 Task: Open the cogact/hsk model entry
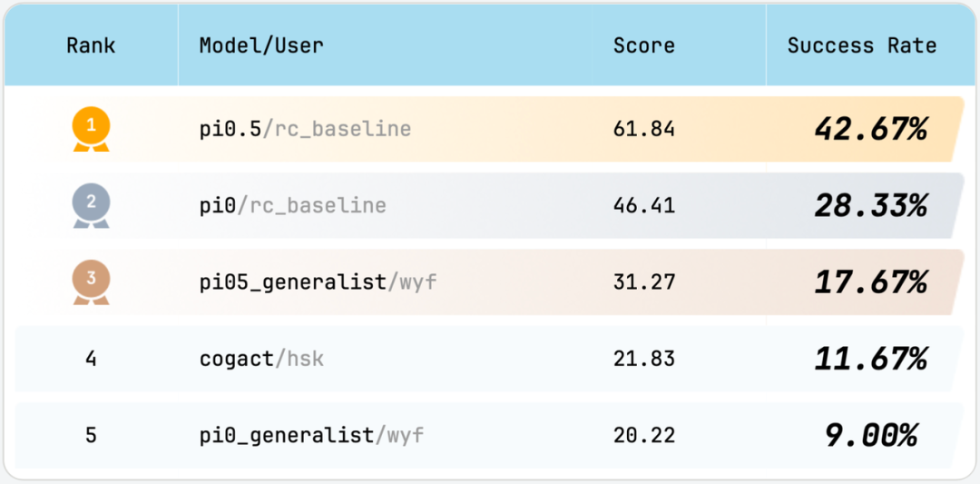tap(261, 359)
